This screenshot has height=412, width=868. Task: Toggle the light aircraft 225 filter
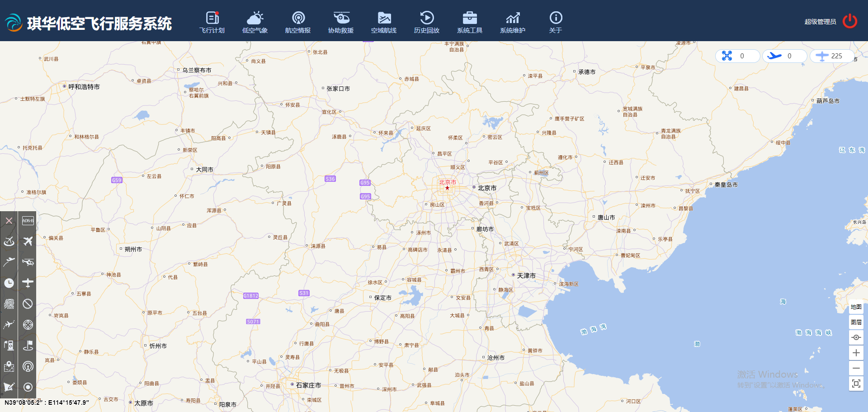831,56
